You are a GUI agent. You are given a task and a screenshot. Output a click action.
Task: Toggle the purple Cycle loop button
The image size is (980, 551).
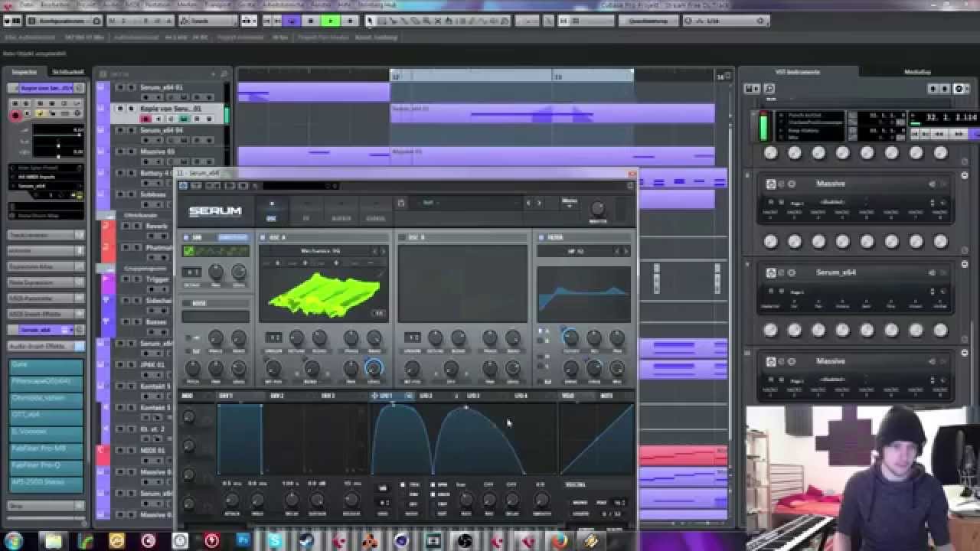click(x=292, y=21)
